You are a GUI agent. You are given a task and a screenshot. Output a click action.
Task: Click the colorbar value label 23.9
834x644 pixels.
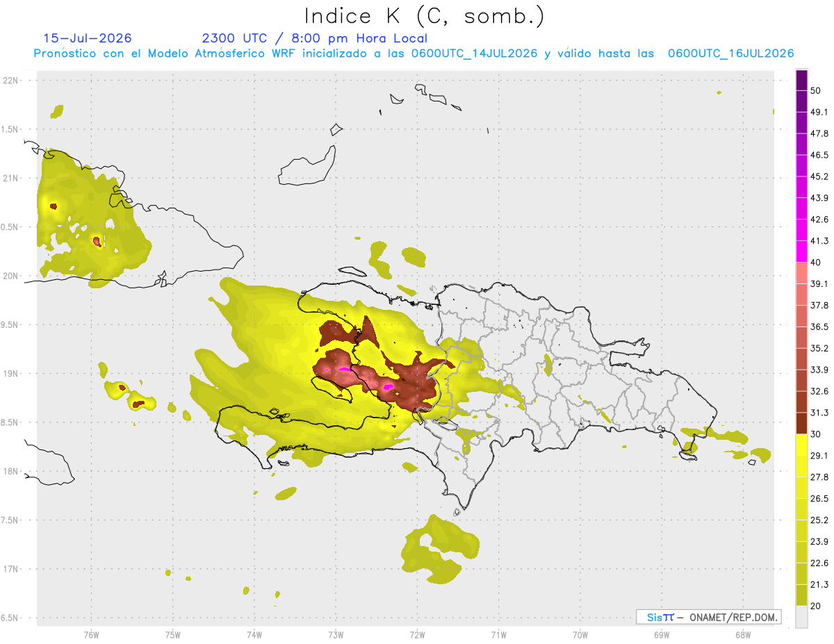tap(819, 541)
